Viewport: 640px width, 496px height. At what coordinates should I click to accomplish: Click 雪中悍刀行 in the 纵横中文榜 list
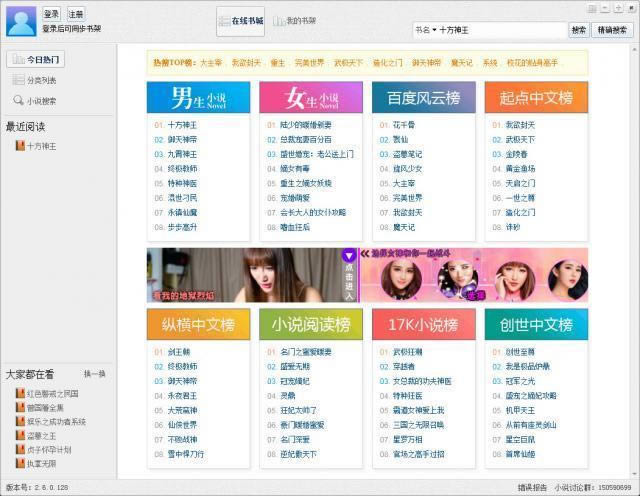[x=186, y=454]
